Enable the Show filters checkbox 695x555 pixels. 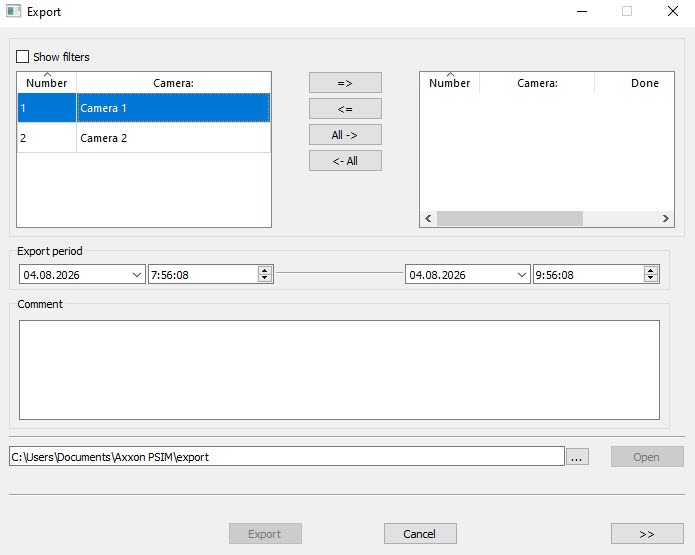pyautogui.click(x=22, y=57)
